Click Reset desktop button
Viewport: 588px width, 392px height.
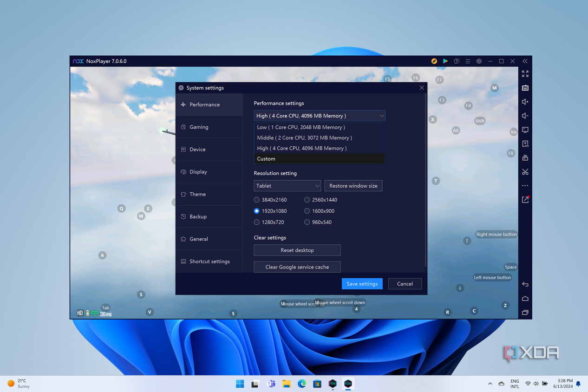click(297, 250)
